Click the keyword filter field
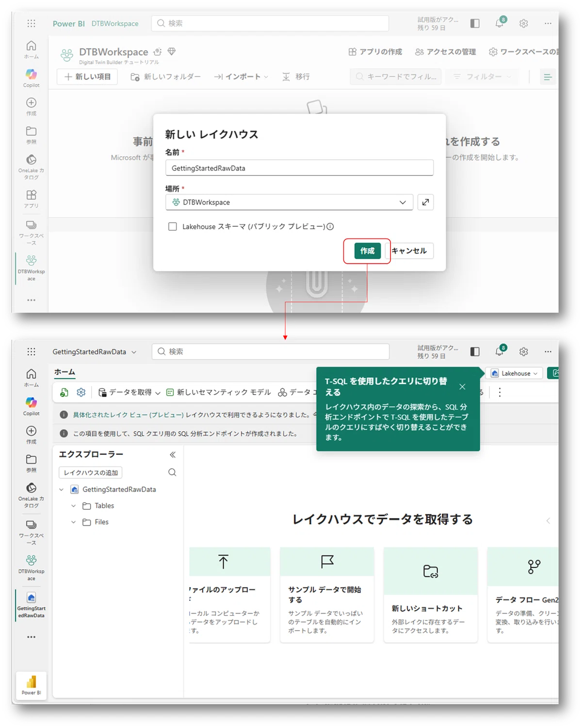 point(396,77)
